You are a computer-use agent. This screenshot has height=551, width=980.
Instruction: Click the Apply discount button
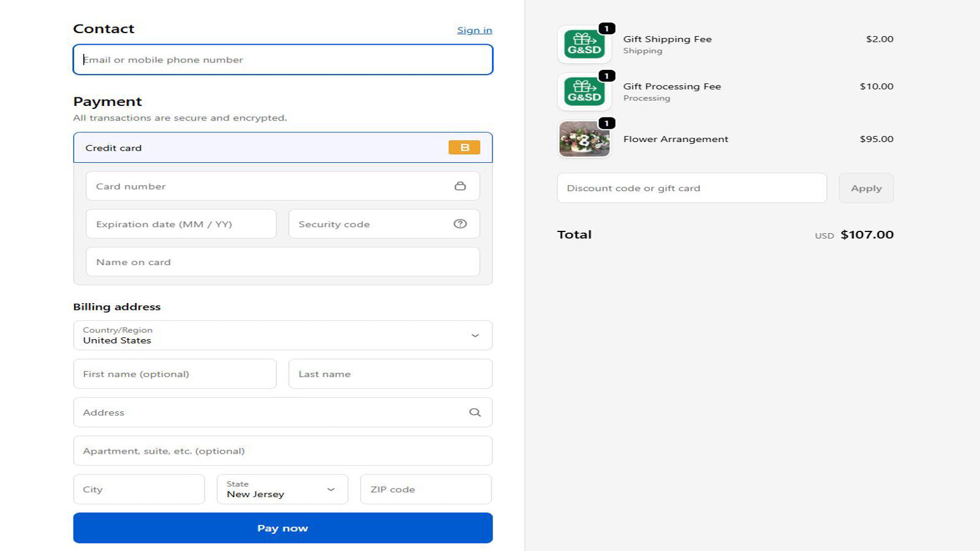[865, 188]
